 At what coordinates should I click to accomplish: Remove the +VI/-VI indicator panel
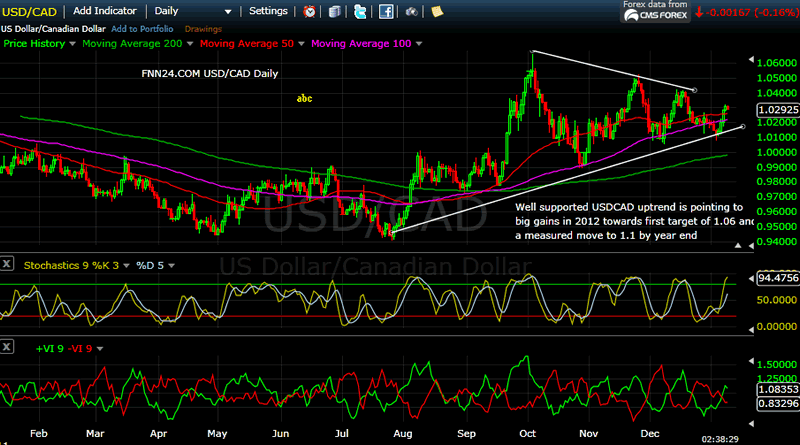[8, 346]
